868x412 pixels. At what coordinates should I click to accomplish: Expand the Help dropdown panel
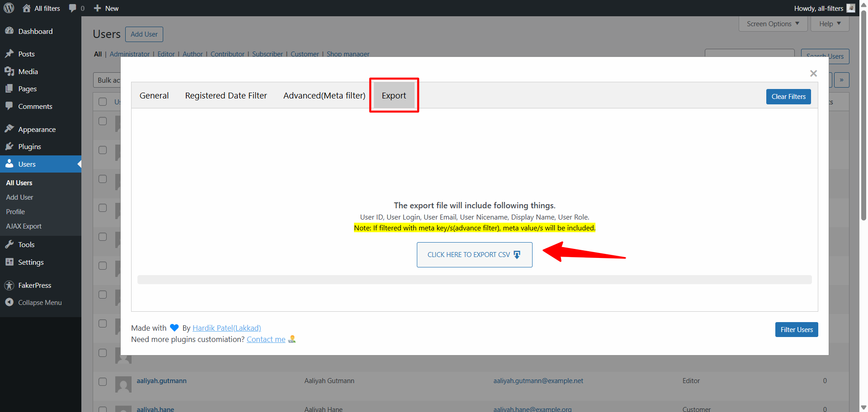830,24
